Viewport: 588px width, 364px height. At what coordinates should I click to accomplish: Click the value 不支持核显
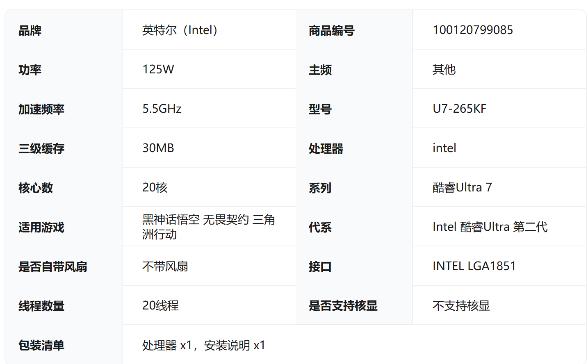[461, 306]
